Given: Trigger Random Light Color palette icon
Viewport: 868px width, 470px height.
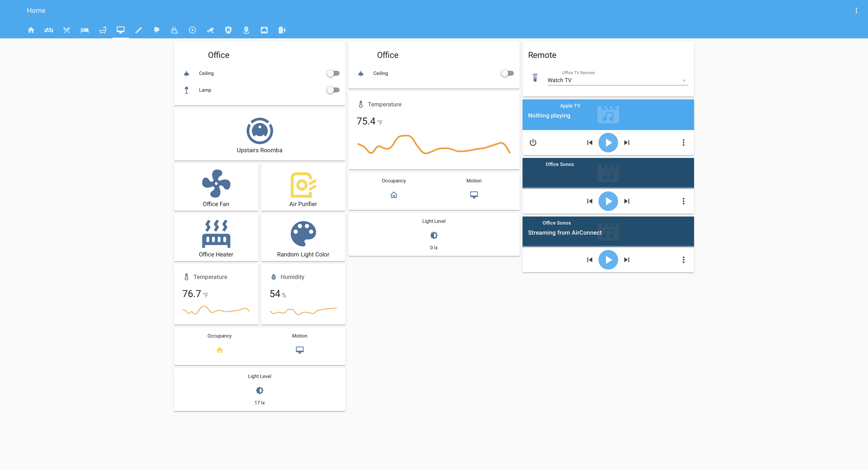Looking at the screenshot, I should [303, 234].
